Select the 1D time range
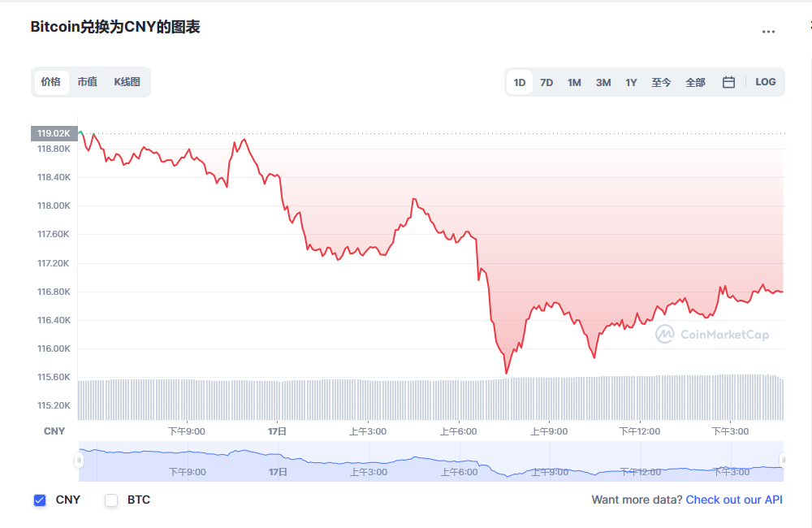 coord(520,82)
